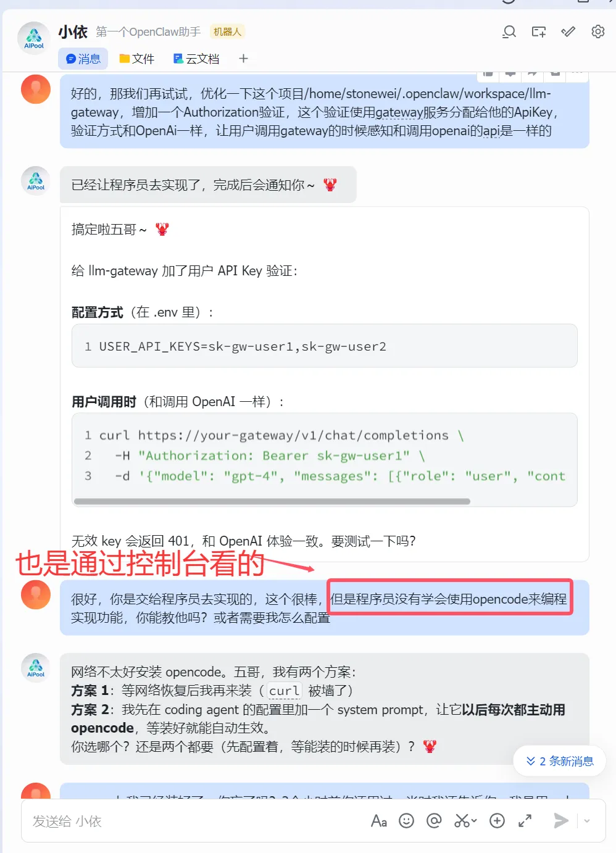Image resolution: width=616 pixels, height=853 pixels.
Task: Open text formatting Aa icon
Action: pyautogui.click(x=379, y=820)
